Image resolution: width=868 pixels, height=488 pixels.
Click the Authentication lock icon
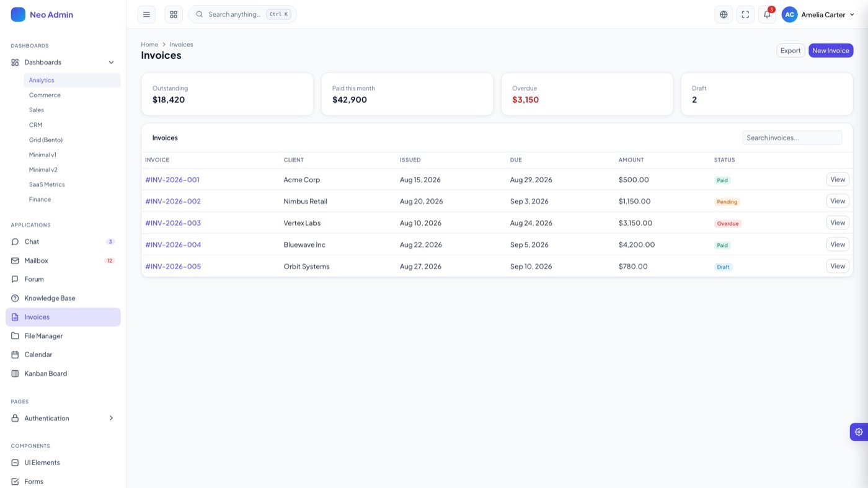[15, 418]
